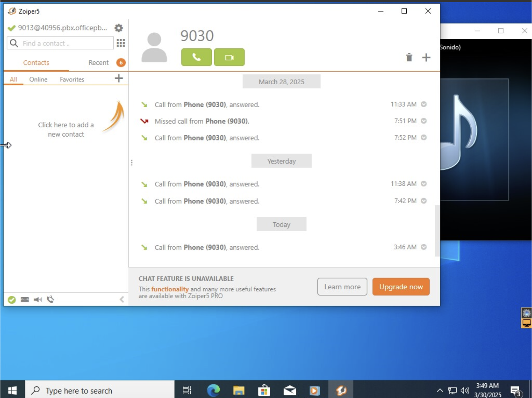This screenshot has width=532, height=398.
Task: Click the Recent badge showing 6
Action: [x=121, y=63]
